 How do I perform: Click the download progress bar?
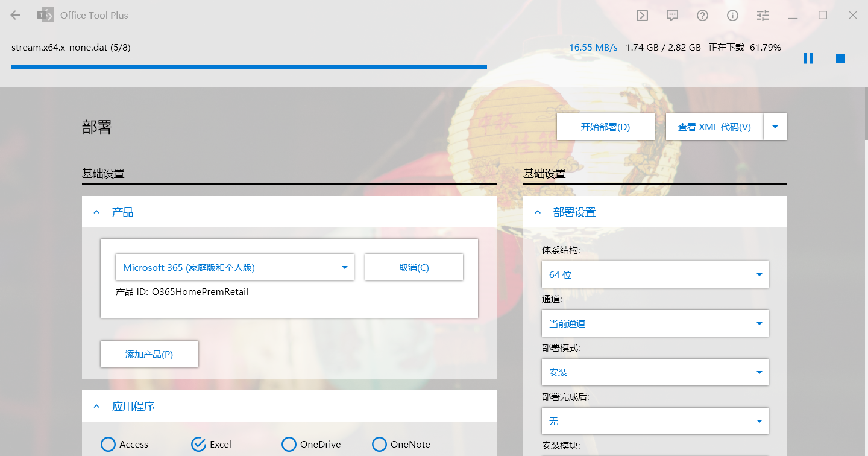click(x=396, y=67)
